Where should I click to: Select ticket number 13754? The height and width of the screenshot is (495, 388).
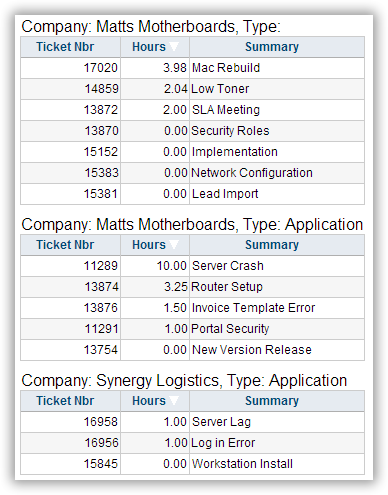tap(101, 350)
